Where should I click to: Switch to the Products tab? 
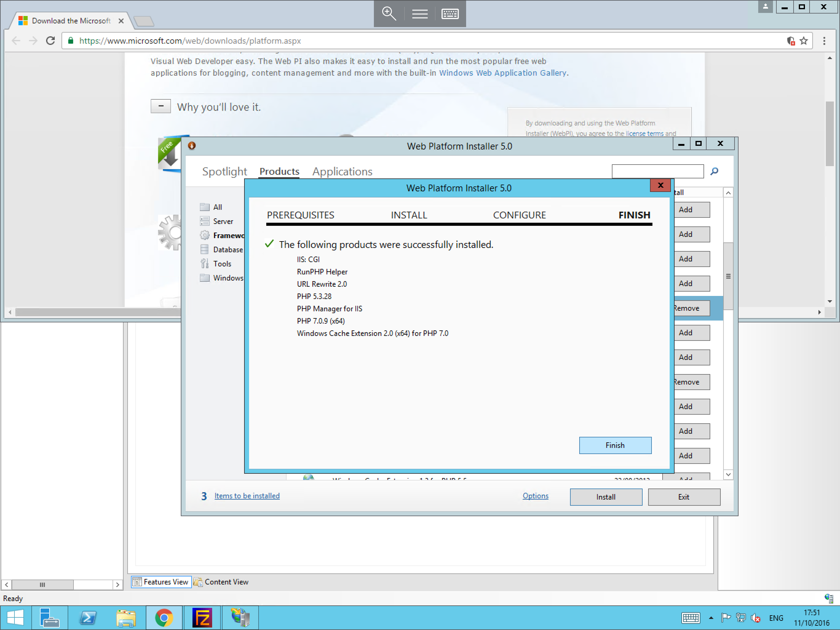[279, 171]
